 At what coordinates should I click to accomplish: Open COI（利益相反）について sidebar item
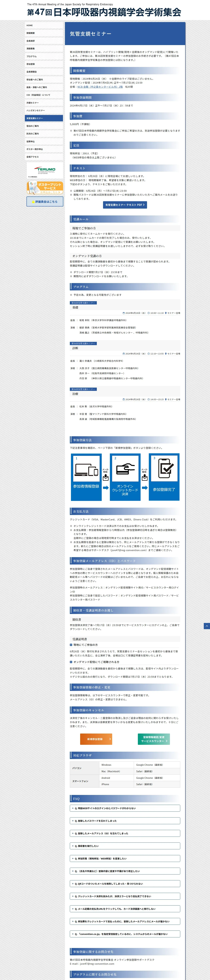pos(44,95)
